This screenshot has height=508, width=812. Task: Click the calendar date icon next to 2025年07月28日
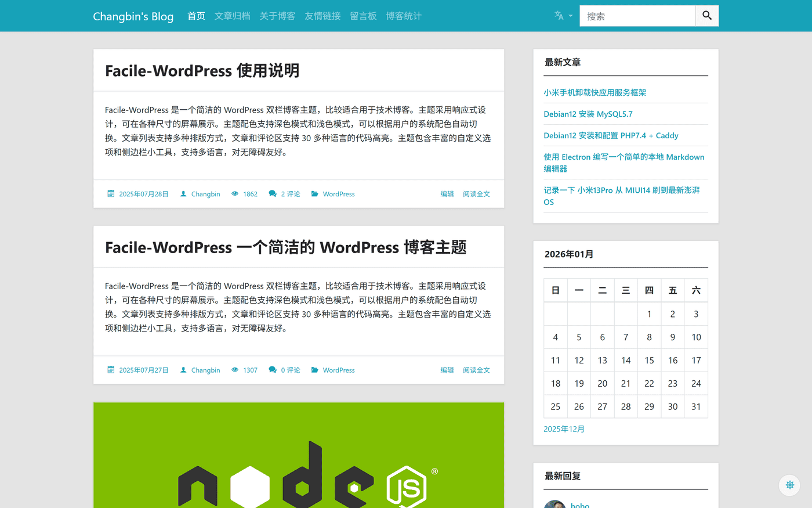click(x=111, y=193)
